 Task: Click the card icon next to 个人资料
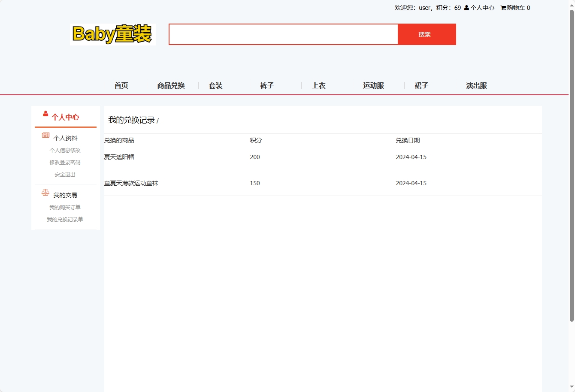coord(45,135)
